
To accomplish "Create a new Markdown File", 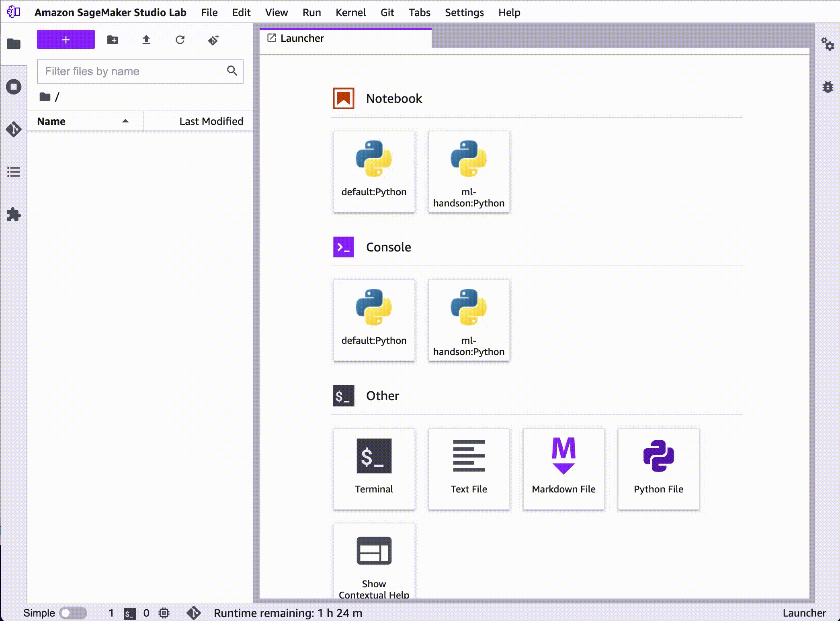I will [563, 469].
